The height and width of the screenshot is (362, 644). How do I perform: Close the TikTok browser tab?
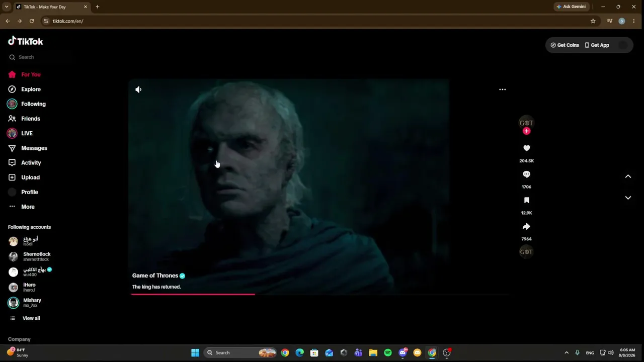coord(86,7)
